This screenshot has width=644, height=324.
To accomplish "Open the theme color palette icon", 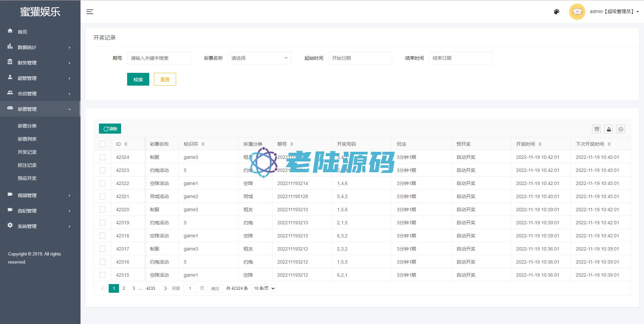I will click(556, 12).
